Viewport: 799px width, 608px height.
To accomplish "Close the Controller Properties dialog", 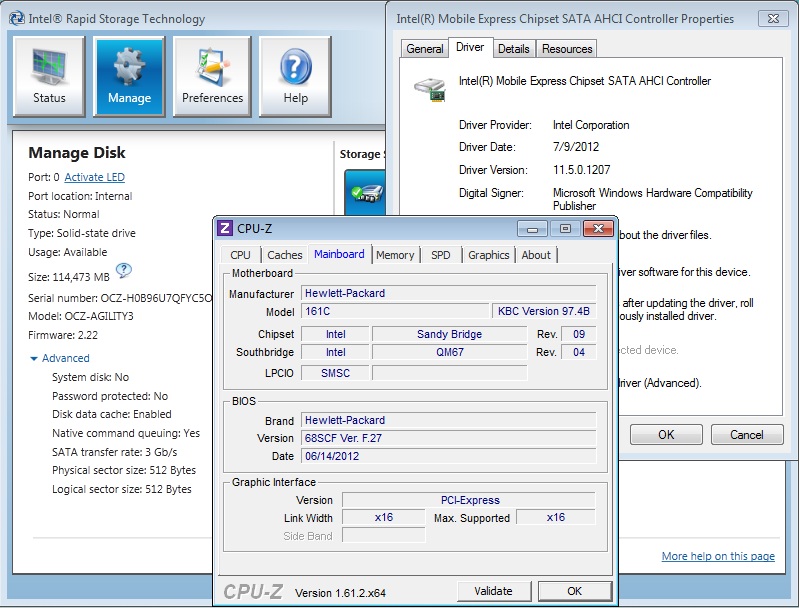I will click(x=773, y=18).
